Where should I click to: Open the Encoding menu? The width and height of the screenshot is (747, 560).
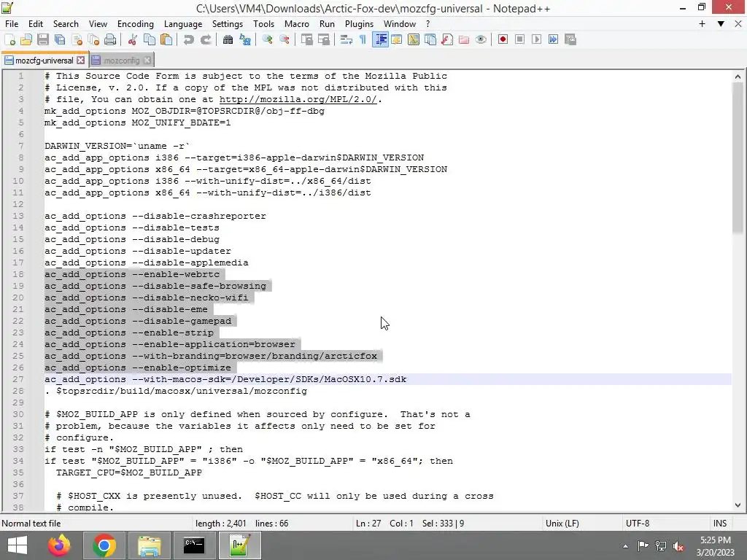[135, 24]
